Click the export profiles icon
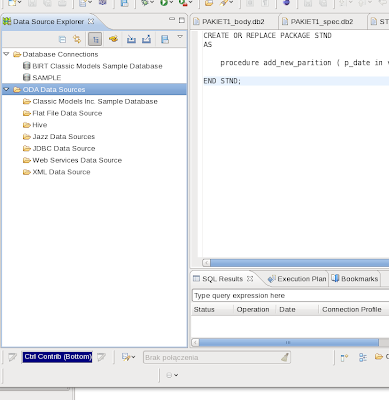The height and width of the screenshot is (400, 389). 146,39
